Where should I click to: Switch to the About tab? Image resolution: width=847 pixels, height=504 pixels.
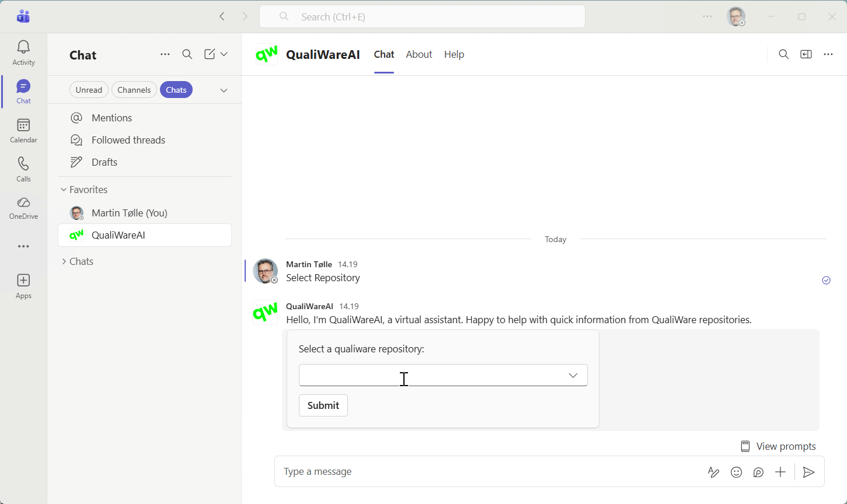pos(419,54)
